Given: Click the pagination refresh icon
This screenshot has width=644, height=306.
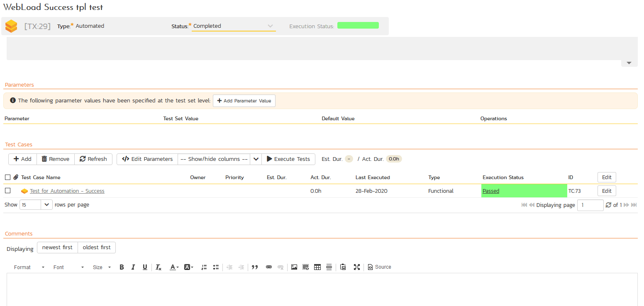Looking at the screenshot, I should pyautogui.click(x=609, y=205).
